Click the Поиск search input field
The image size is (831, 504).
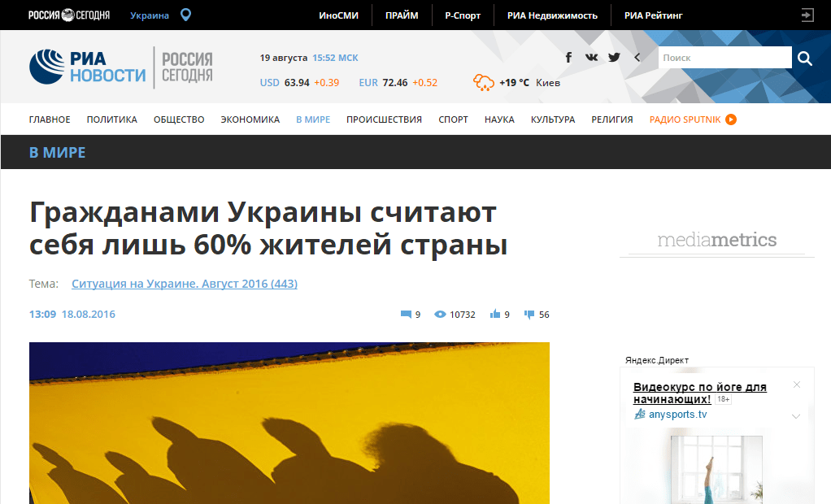[725, 57]
